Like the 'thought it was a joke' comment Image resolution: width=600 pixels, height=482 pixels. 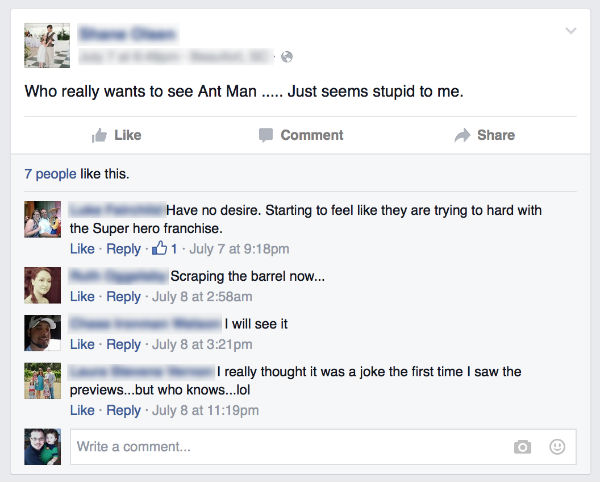[x=82, y=410]
